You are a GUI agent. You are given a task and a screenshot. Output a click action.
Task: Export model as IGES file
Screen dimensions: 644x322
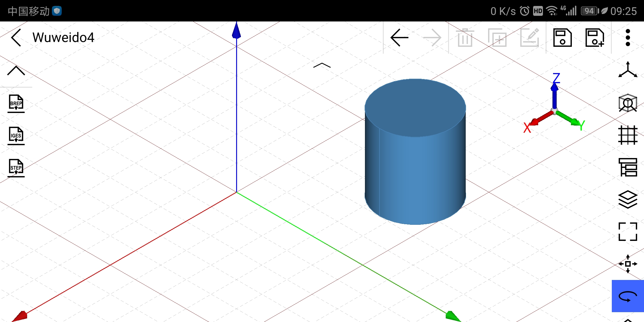[16, 136]
